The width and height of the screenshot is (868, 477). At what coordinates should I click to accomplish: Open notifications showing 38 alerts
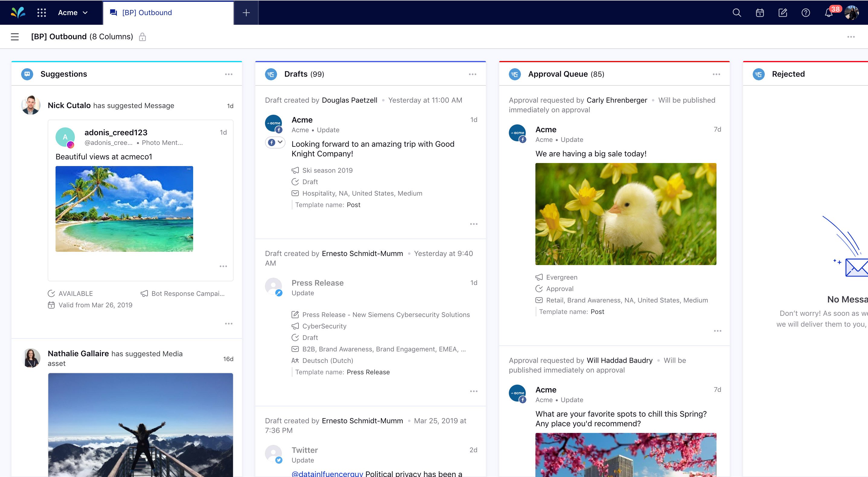[x=829, y=12]
